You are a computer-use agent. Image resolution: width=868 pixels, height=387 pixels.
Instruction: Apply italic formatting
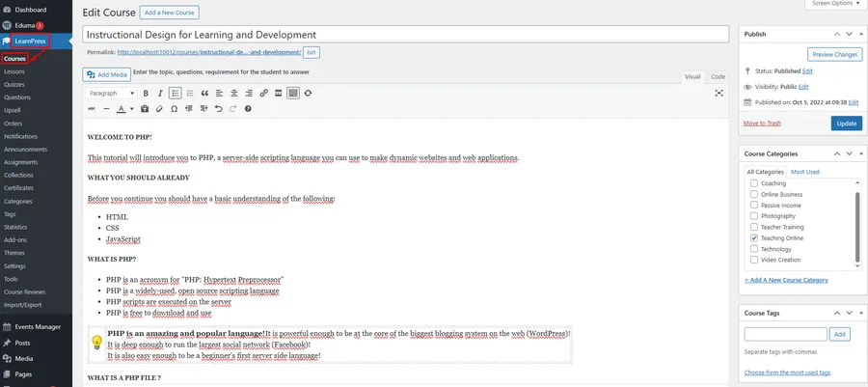point(160,94)
